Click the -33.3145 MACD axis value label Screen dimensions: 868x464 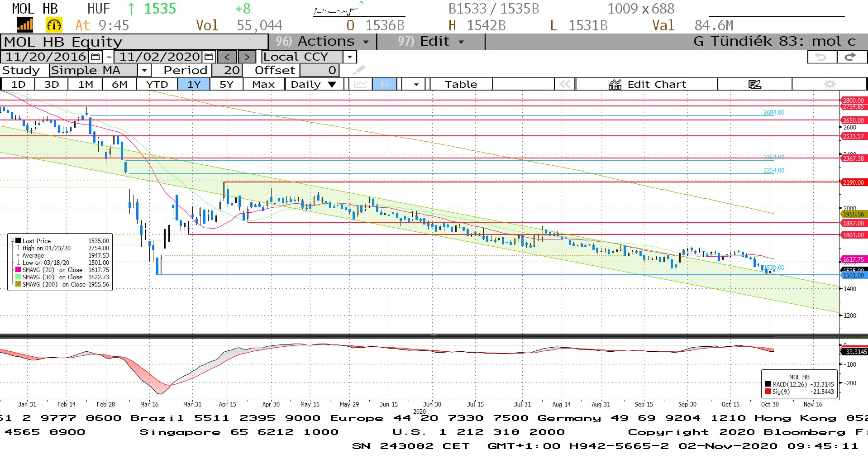(854, 352)
